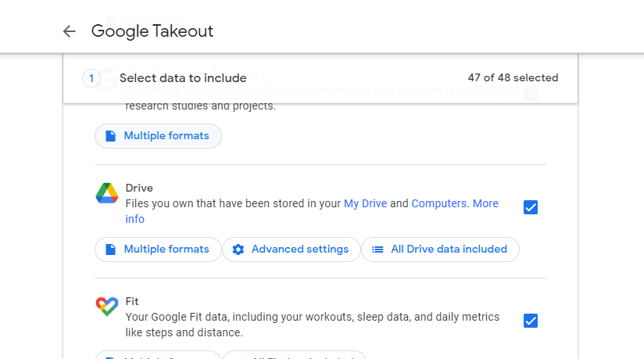Viewport: 644px width, 359px height.
Task: Follow the Drive More info link
Action: [485, 203]
